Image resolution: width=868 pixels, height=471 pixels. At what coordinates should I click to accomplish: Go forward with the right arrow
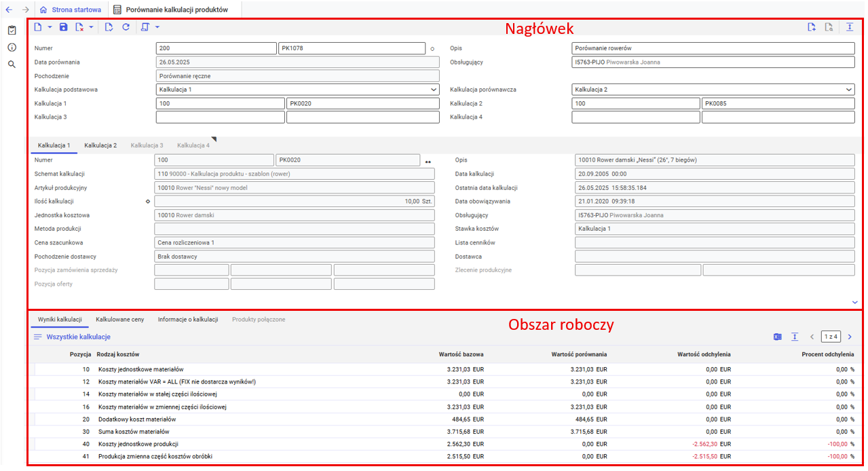[26, 10]
